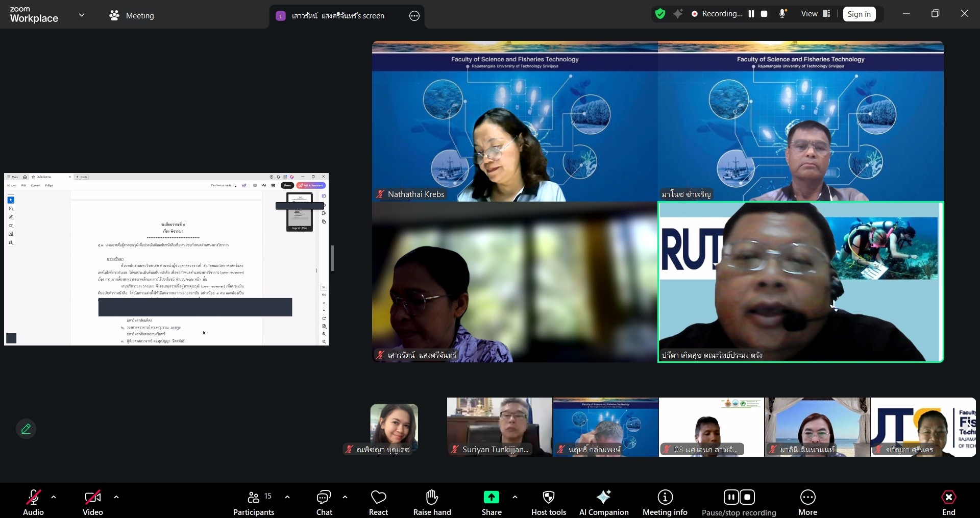
Task: Click the End meeting button
Action: [948, 502]
